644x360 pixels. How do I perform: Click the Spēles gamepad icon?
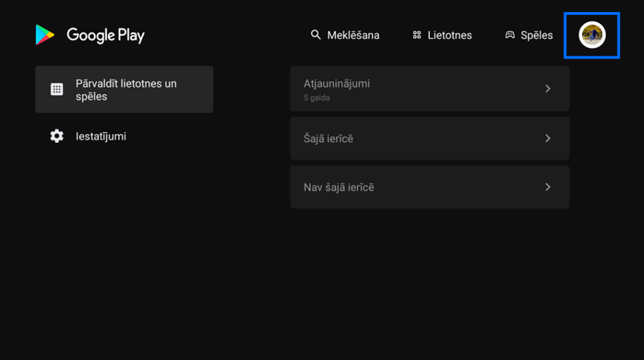point(510,35)
